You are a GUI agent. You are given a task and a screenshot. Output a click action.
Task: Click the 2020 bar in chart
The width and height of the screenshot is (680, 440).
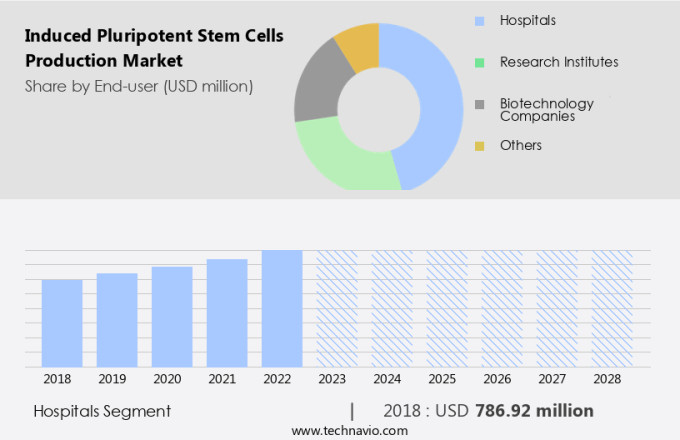tap(172, 317)
